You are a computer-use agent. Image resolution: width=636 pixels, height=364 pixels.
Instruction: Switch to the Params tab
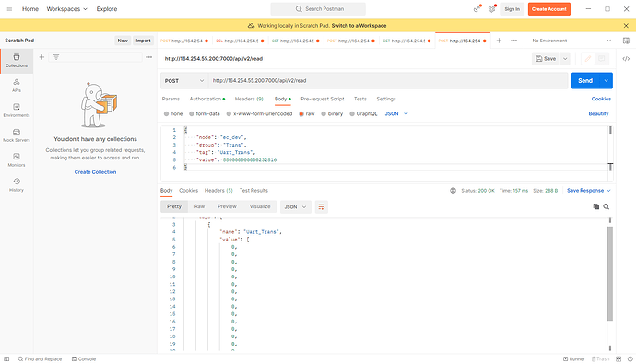[x=171, y=99]
